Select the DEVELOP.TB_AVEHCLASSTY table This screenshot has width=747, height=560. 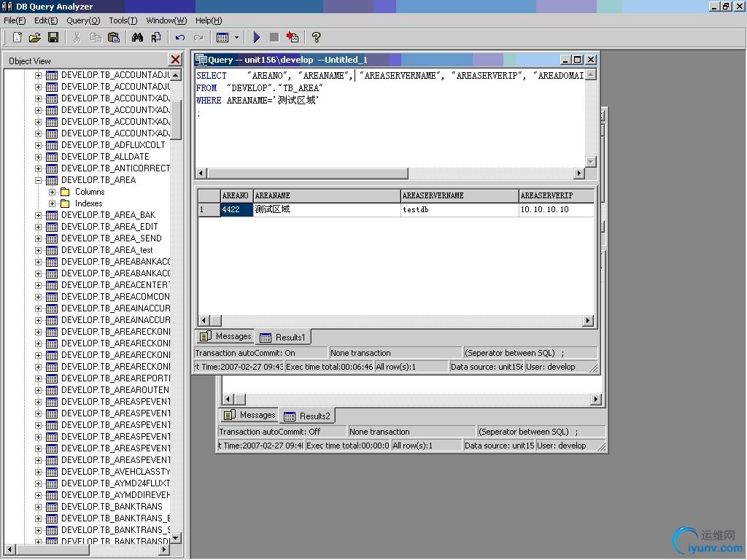tap(115, 472)
